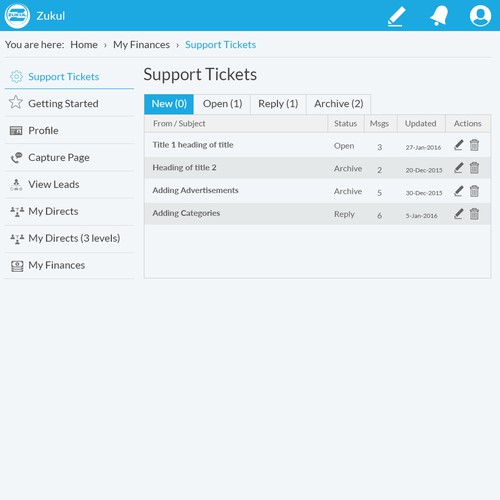Edit the 'Title 1 heading of title' ticket

[459, 145]
